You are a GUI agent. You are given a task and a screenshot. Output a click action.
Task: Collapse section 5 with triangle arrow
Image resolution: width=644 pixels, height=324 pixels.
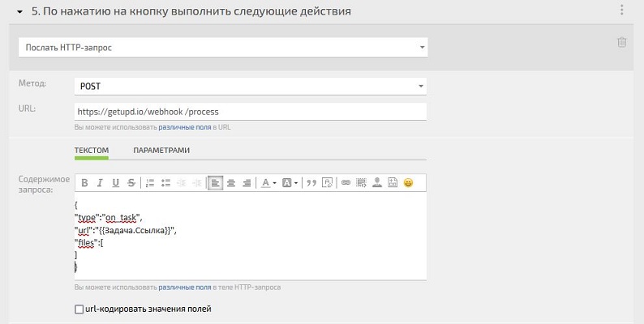point(19,12)
